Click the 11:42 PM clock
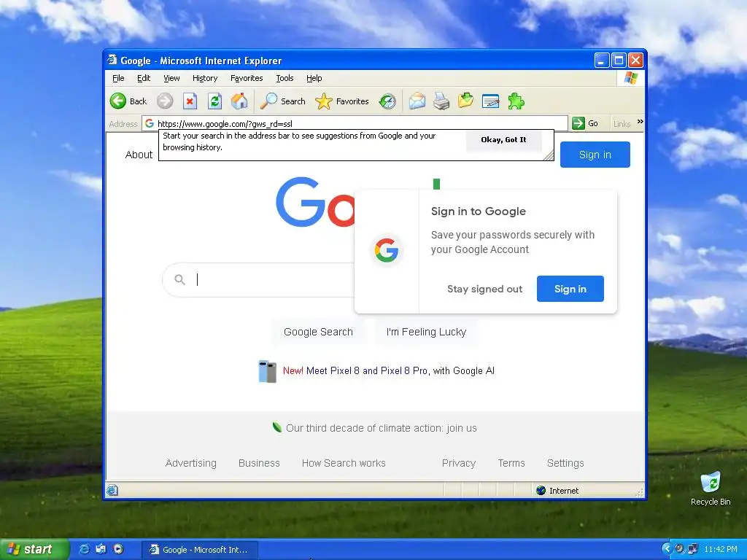Screen dimensions: 747x560 point(720,549)
